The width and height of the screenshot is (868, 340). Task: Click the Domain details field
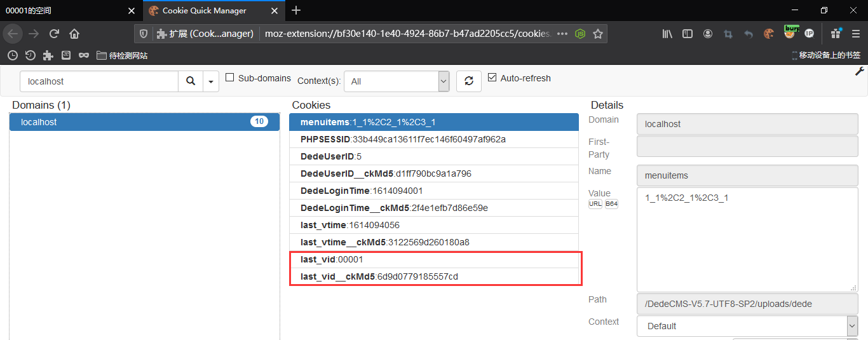pyautogui.click(x=747, y=124)
